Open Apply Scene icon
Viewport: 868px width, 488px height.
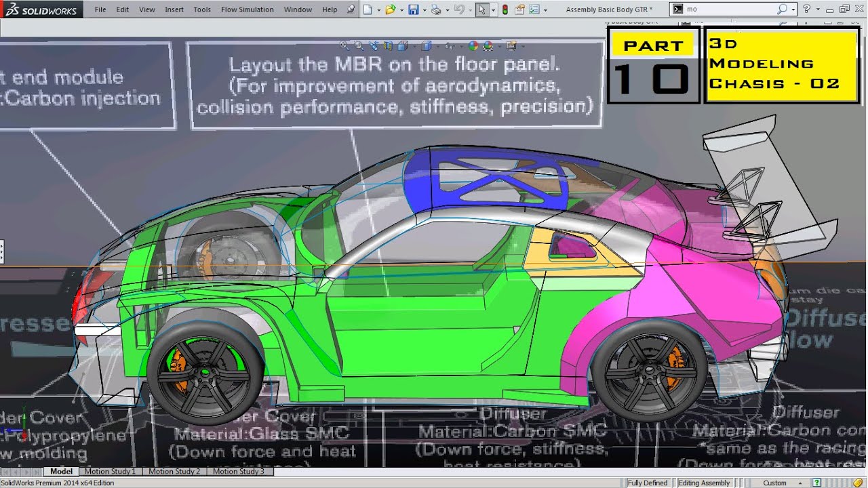tap(488, 46)
